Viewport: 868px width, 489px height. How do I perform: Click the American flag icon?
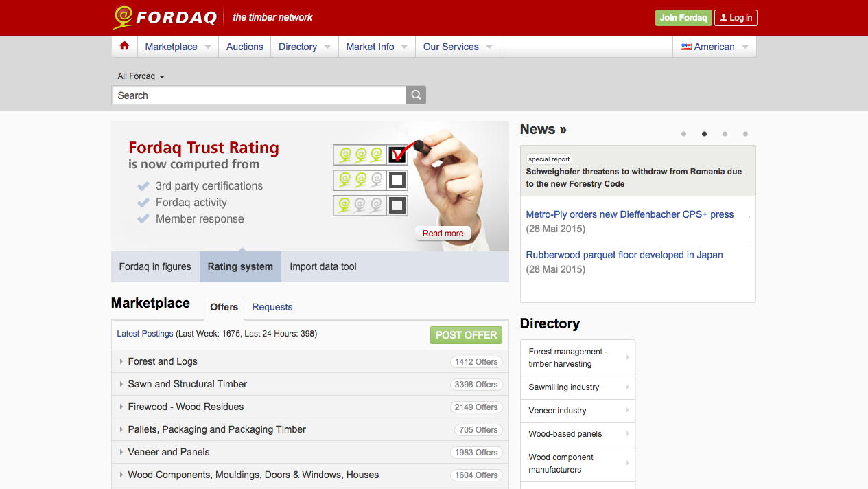[x=685, y=47]
